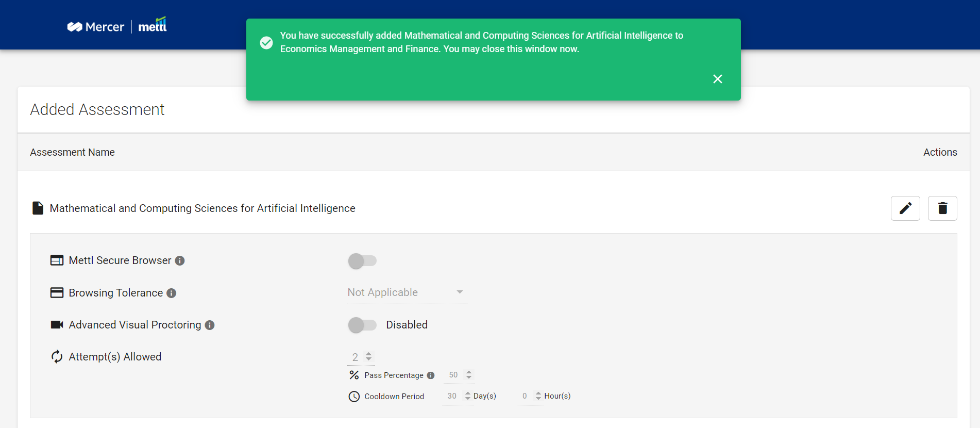Screen dimensions: 980x428
Task: Click the Attempt(s) Allowed stepper arrows
Action: click(369, 357)
